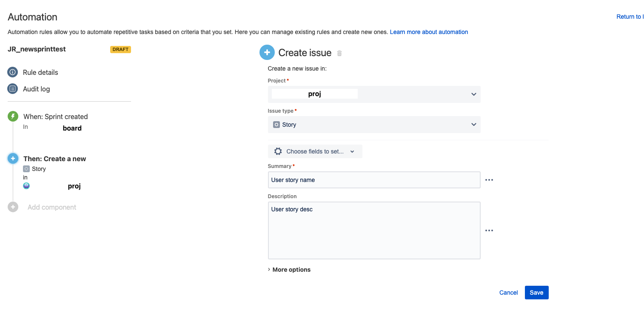Open the Issue type dropdown
Image resolution: width=644 pixels, height=327 pixels.
[473, 124]
